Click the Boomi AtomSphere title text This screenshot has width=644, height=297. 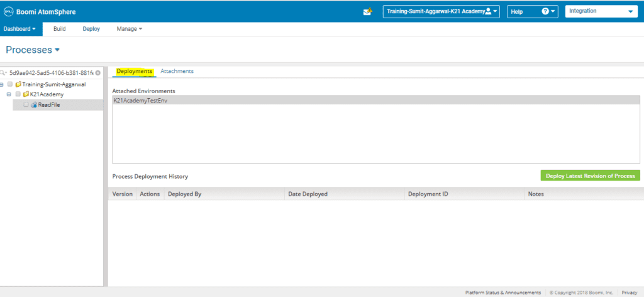(x=46, y=13)
